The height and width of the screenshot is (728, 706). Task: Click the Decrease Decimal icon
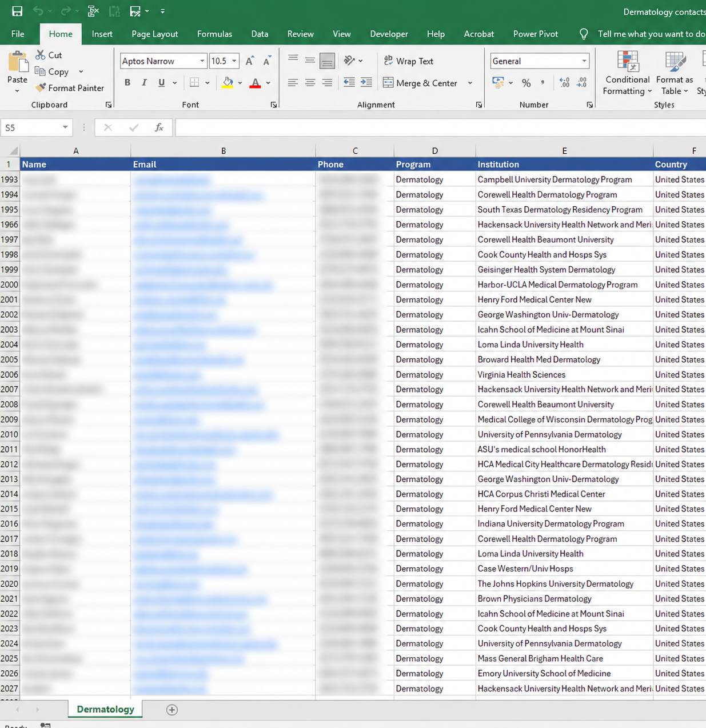581,83
